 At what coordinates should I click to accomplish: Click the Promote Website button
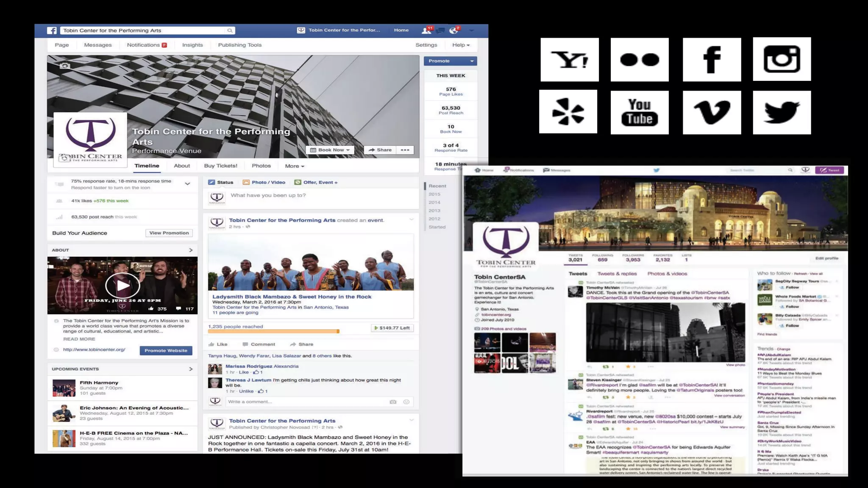pos(166,350)
